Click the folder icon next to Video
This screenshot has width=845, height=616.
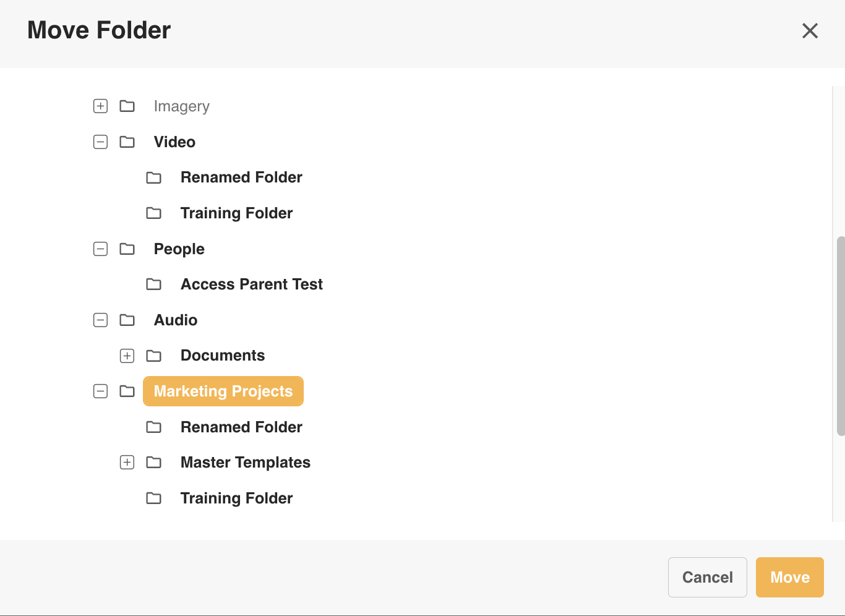pyautogui.click(x=127, y=142)
